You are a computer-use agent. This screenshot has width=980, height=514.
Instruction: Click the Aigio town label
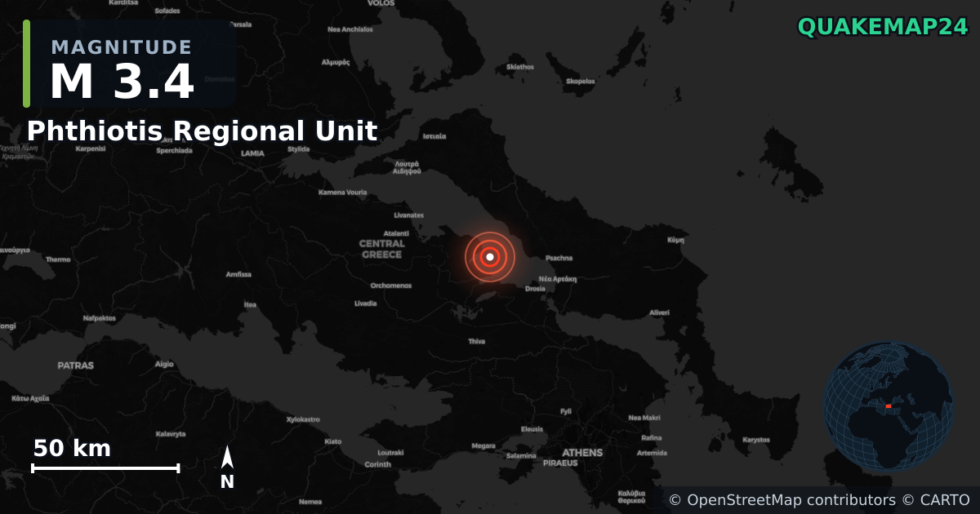click(165, 364)
